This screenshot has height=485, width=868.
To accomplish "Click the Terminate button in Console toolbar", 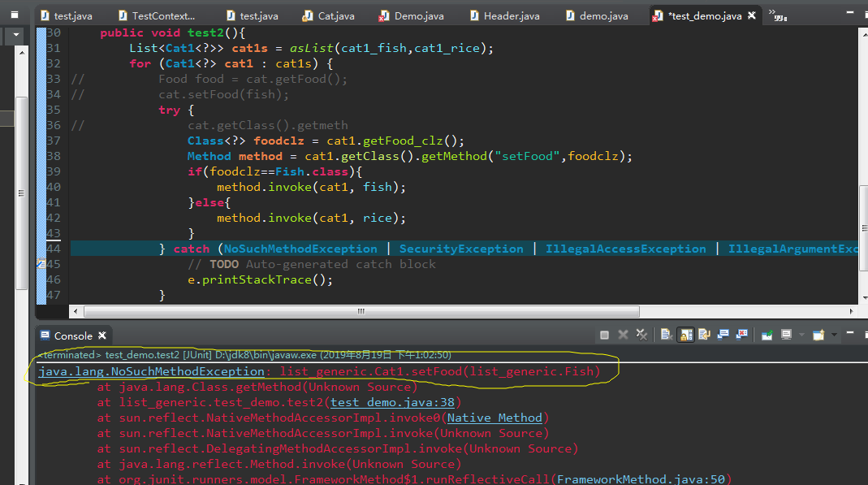I will point(605,335).
